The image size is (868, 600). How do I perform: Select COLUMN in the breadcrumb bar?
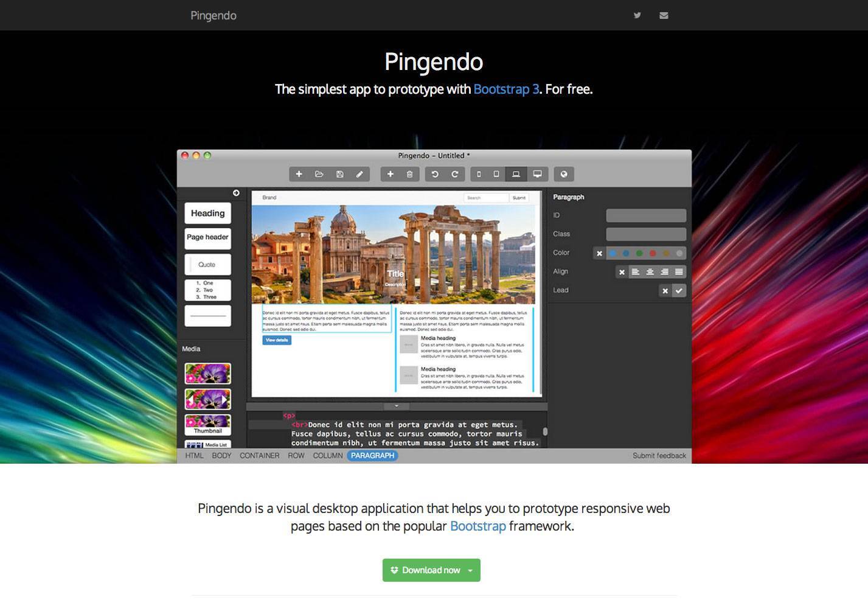tap(328, 456)
